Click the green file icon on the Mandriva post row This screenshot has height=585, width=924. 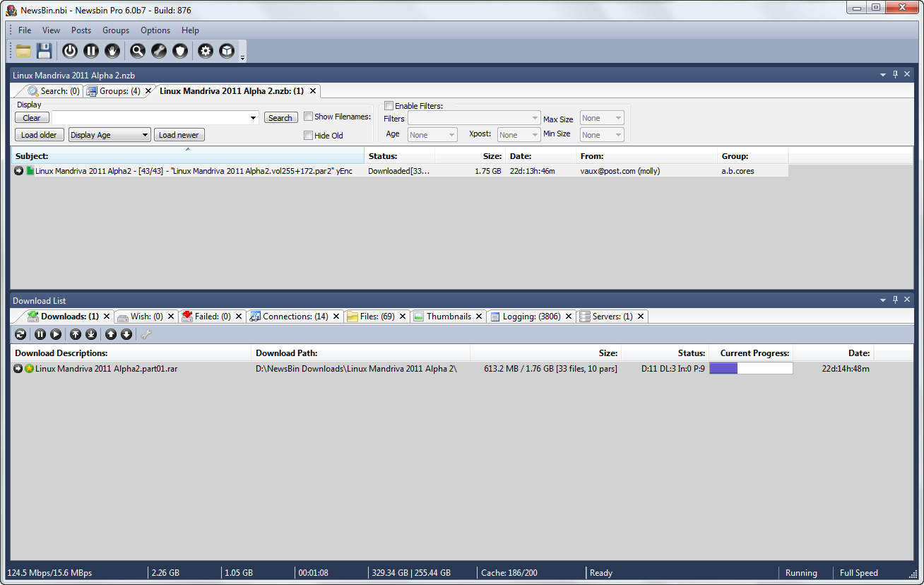(30, 171)
